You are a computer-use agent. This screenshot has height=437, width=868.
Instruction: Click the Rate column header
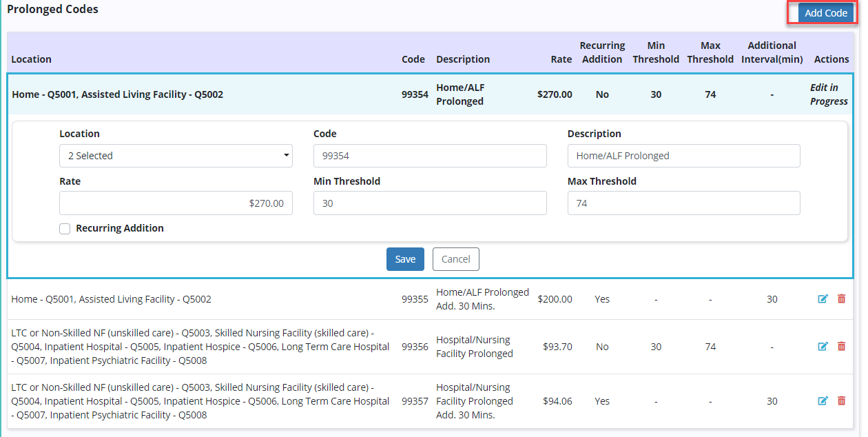(561, 59)
